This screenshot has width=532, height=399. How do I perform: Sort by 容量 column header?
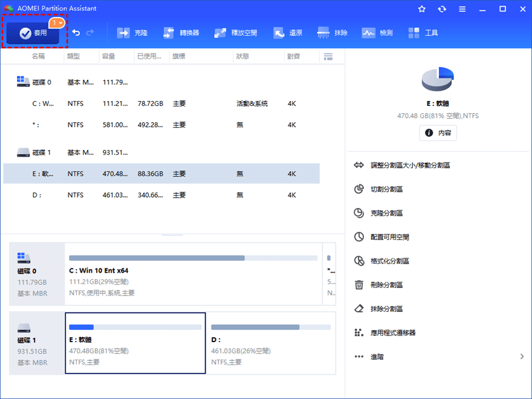coord(109,56)
